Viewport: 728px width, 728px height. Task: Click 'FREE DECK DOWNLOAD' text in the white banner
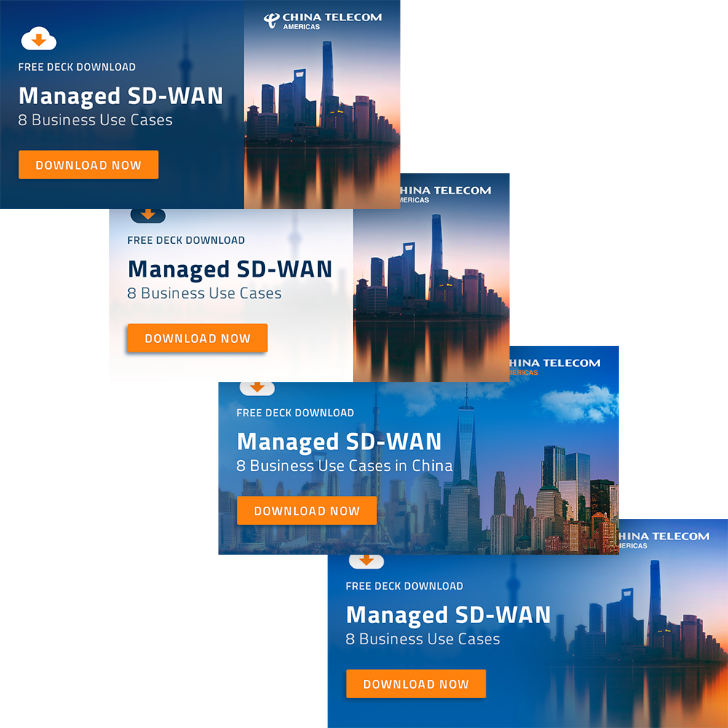[186, 240]
